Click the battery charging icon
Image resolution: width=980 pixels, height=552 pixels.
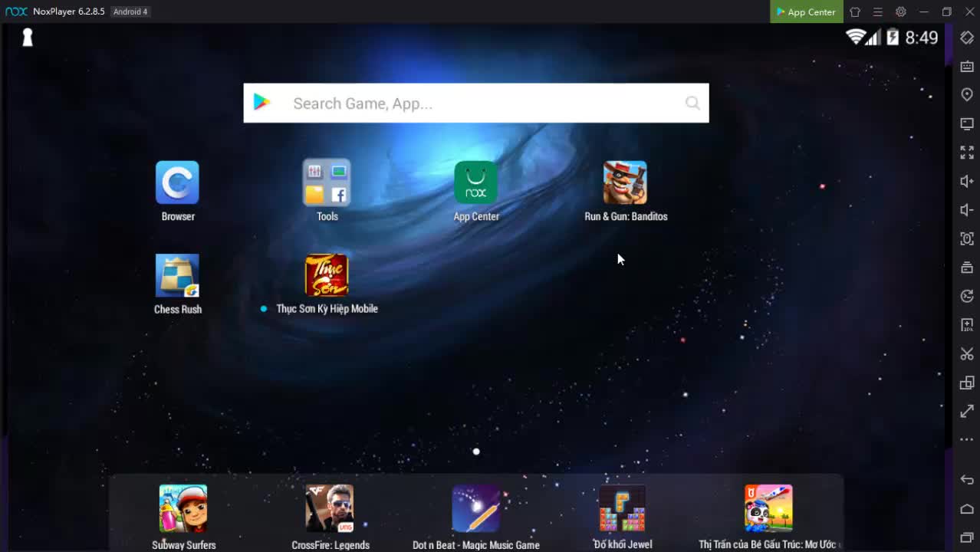[x=893, y=37]
